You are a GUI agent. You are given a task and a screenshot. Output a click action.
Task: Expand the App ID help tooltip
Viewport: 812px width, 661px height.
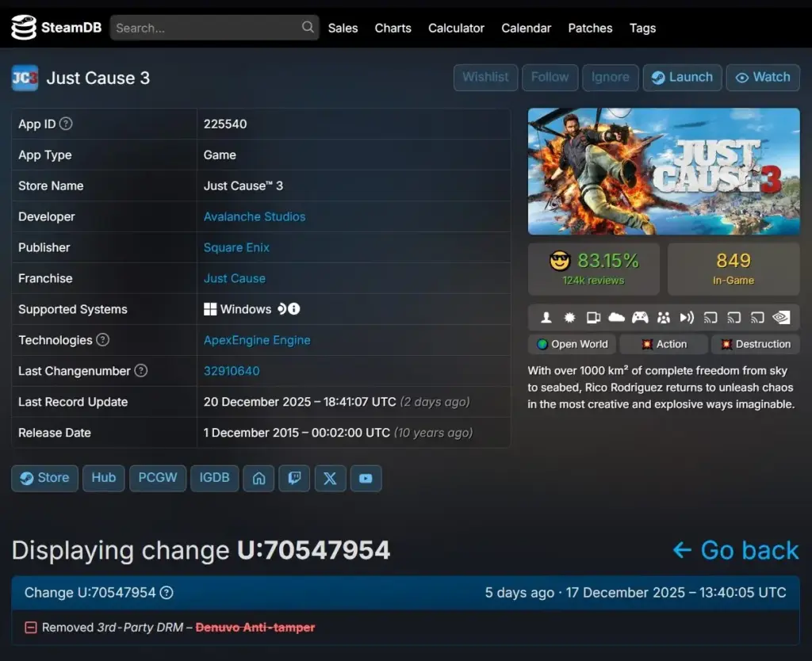(67, 124)
